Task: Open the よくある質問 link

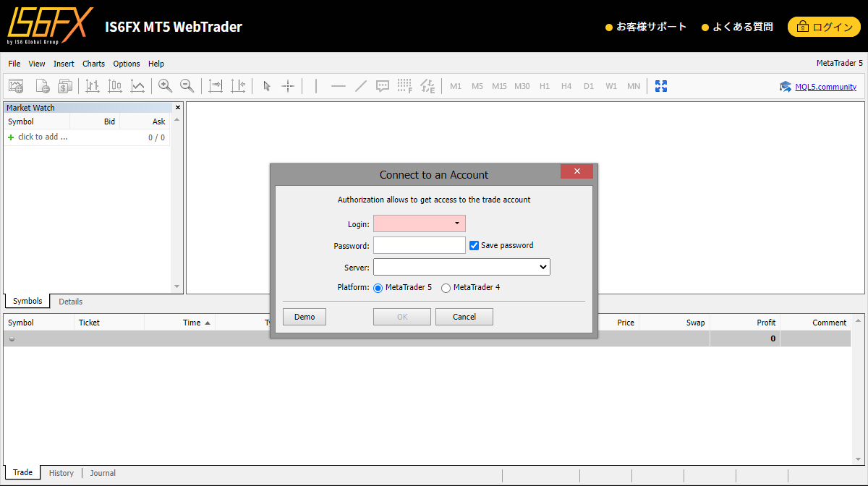Action: pyautogui.click(x=737, y=27)
